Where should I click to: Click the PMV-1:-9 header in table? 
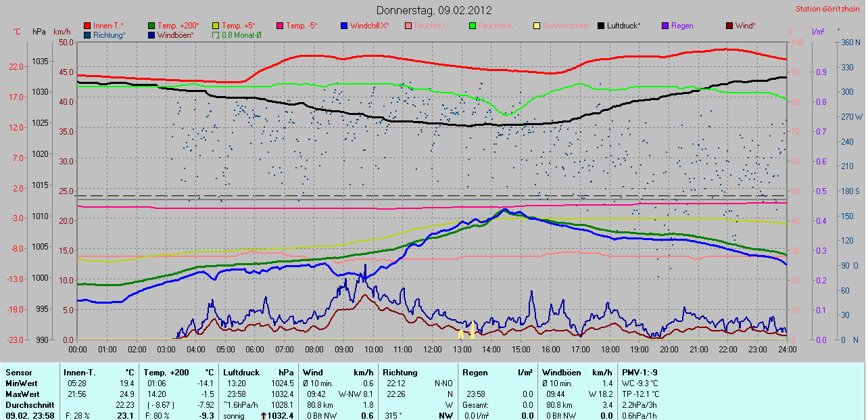(641, 373)
